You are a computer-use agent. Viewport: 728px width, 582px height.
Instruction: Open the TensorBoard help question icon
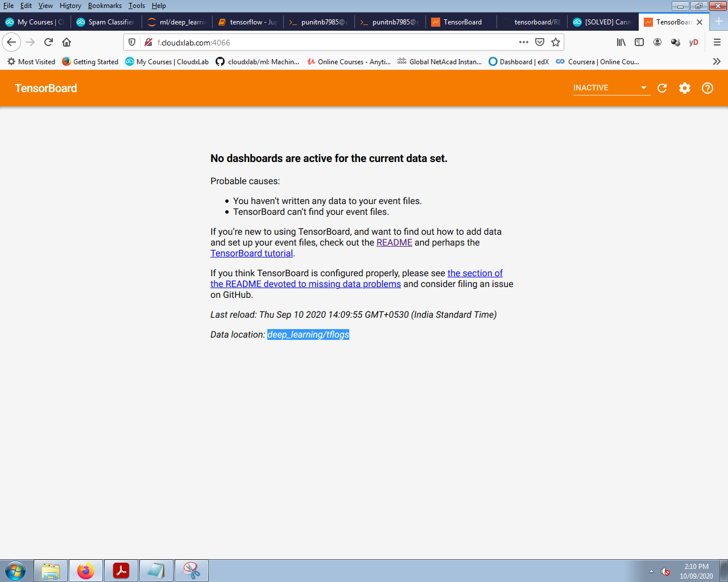(x=708, y=88)
